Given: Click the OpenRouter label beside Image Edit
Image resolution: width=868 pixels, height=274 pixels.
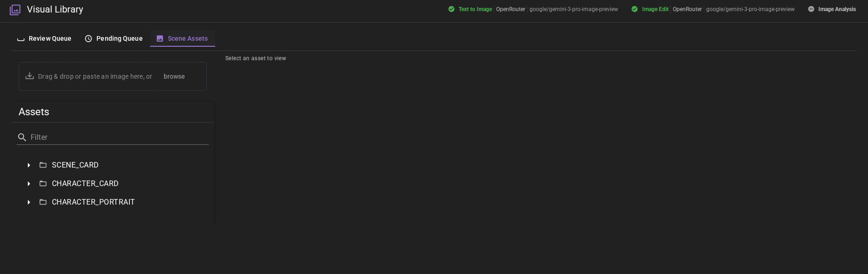Looking at the screenshot, I should click(x=687, y=9).
